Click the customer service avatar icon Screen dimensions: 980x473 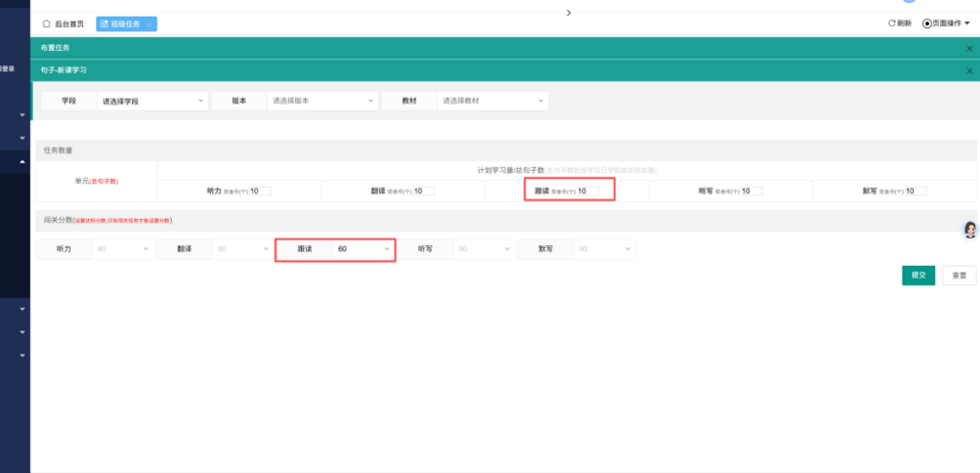tap(970, 230)
